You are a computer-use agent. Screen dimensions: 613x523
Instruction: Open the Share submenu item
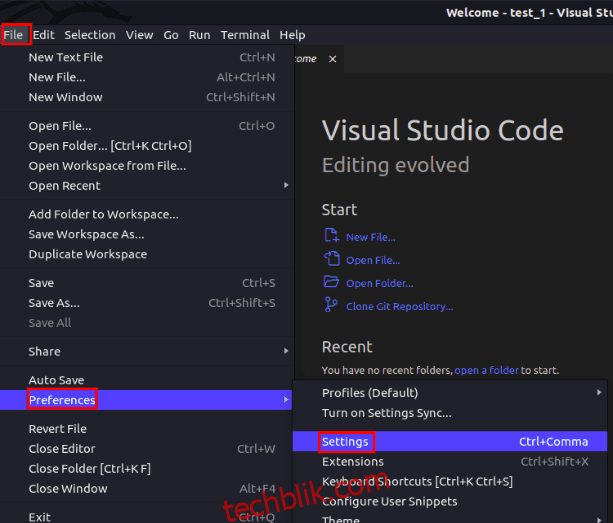[146, 351]
